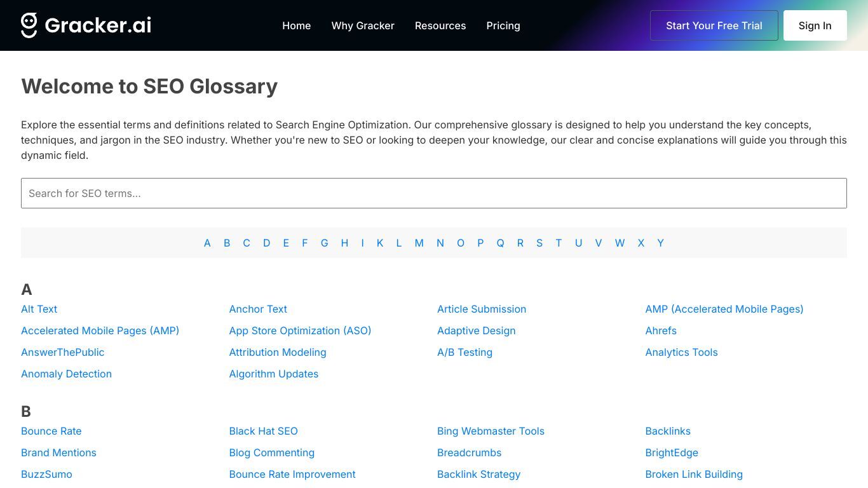Open the Blog Commenting entry
Viewport: 868px width, 488px height.
[272, 452]
